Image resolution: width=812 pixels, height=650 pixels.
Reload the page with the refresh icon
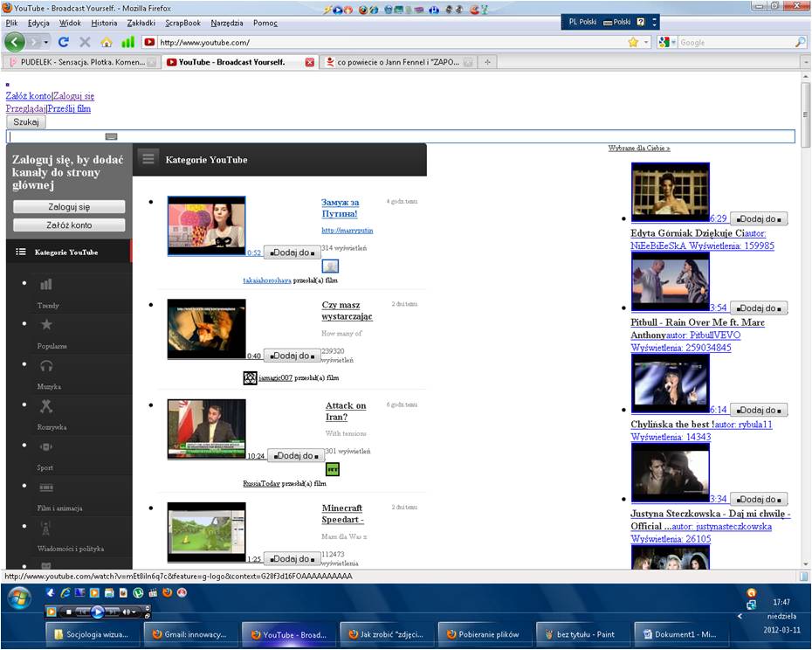(x=64, y=42)
